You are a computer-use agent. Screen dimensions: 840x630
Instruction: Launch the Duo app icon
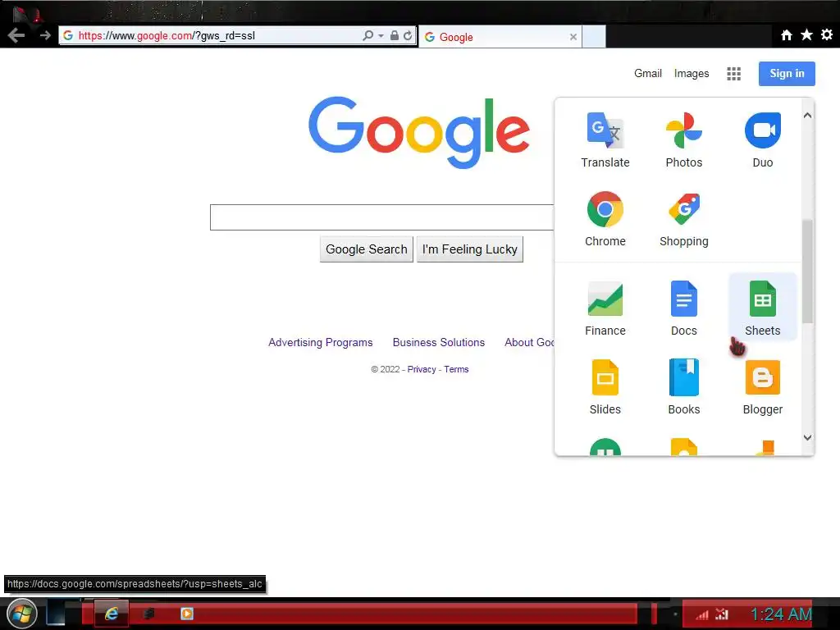tap(762, 130)
